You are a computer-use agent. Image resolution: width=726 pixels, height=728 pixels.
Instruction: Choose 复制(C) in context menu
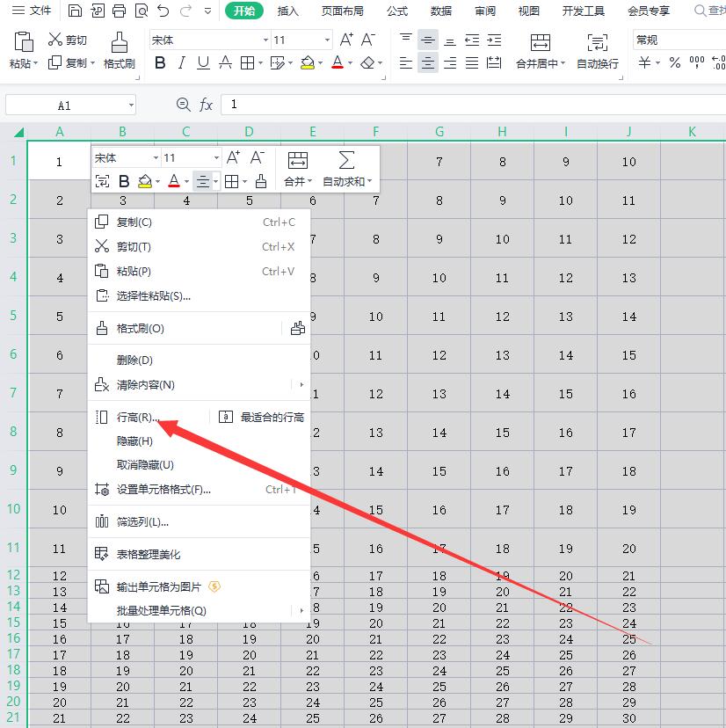[200, 222]
